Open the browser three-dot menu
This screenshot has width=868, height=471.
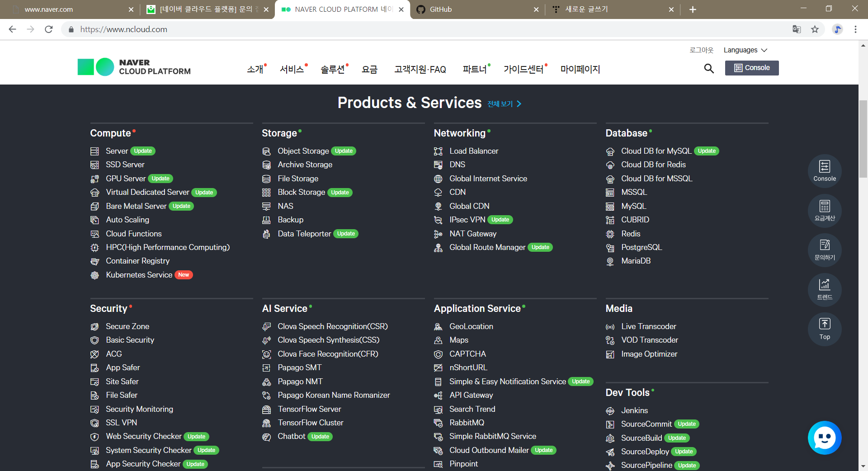(855, 29)
